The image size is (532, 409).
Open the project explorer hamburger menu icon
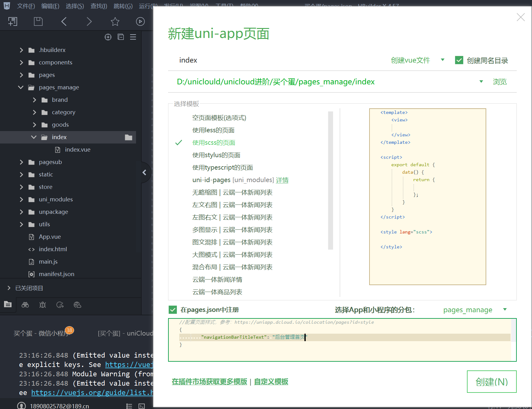click(133, 37)
